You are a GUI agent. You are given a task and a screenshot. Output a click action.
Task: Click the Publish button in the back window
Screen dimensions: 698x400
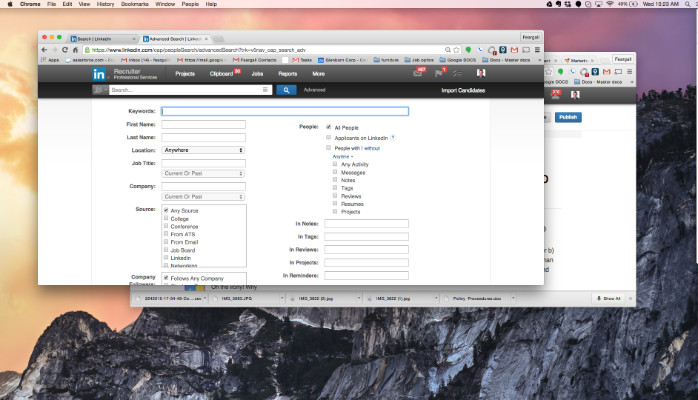coord(568,117)
